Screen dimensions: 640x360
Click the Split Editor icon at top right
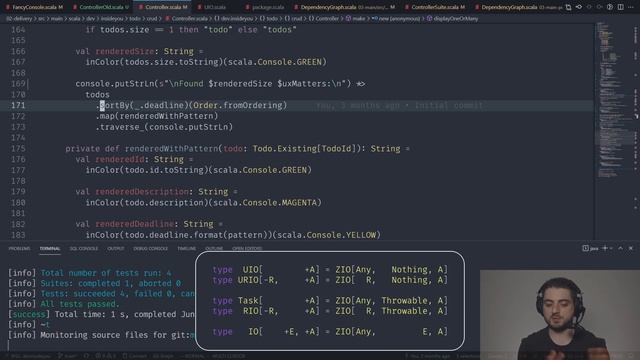[620, 7]
